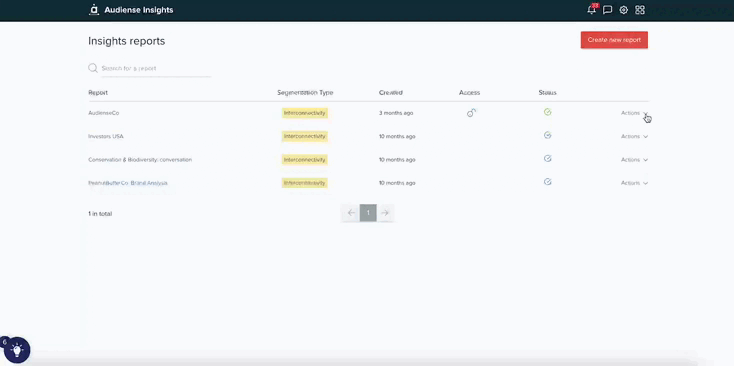Image resolution: width=734 pixels, height=366 pixels.
Task: Click the Audiense Insights logo icon
Action: pyautogui.click(x=94, y=10)
